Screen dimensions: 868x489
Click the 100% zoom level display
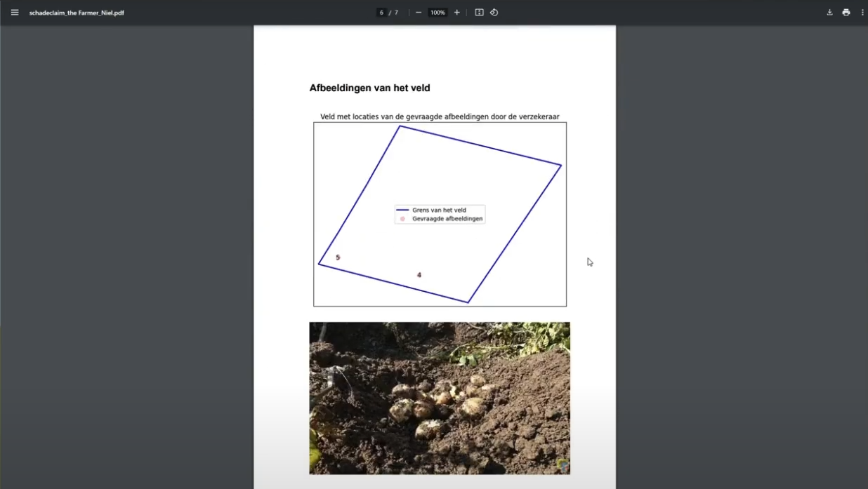click(437, 12)
